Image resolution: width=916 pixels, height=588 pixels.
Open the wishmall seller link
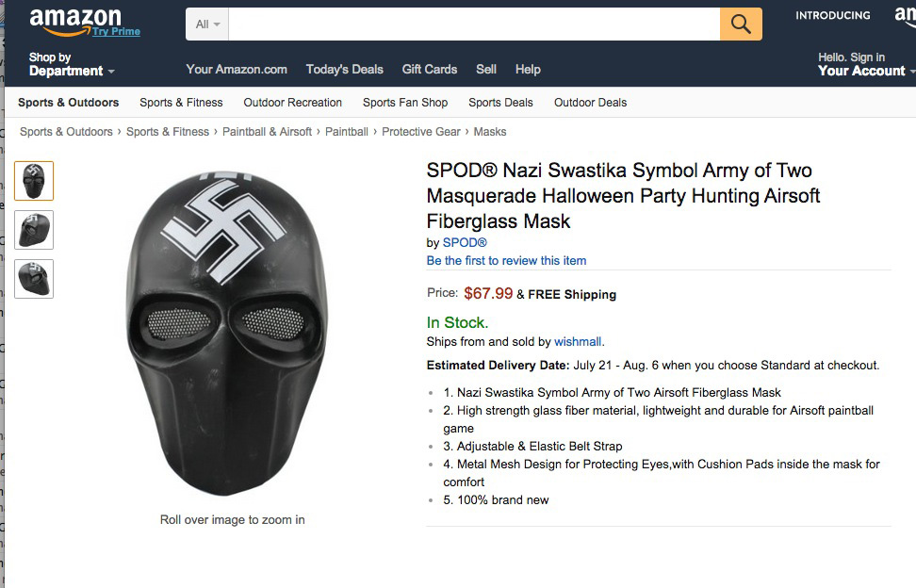(578, 342)
